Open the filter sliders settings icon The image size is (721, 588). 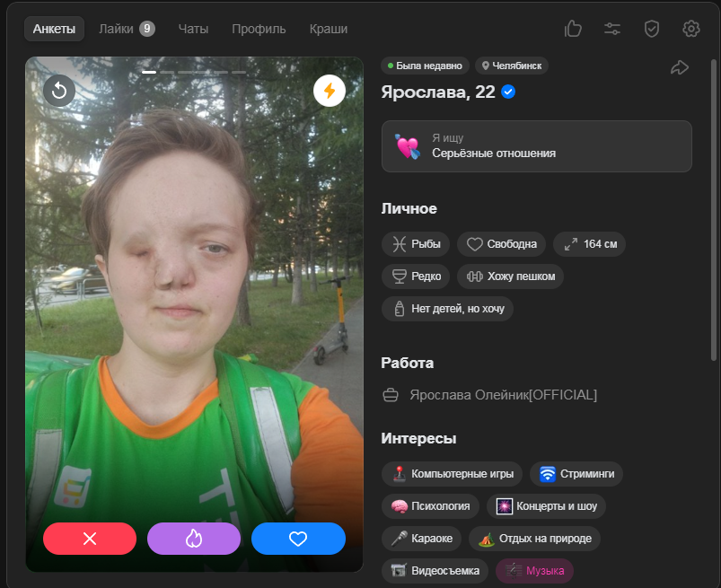tap(612, 29)
